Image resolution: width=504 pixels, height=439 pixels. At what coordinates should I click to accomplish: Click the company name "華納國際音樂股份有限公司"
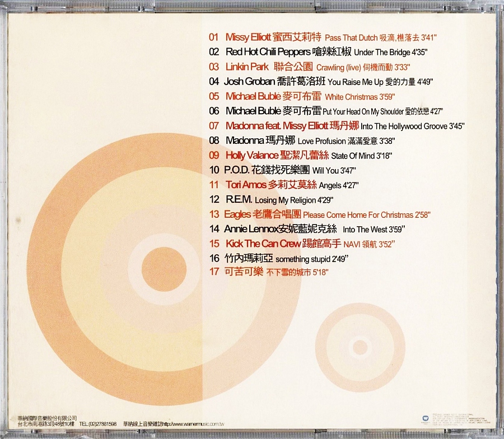click(47, 418)
